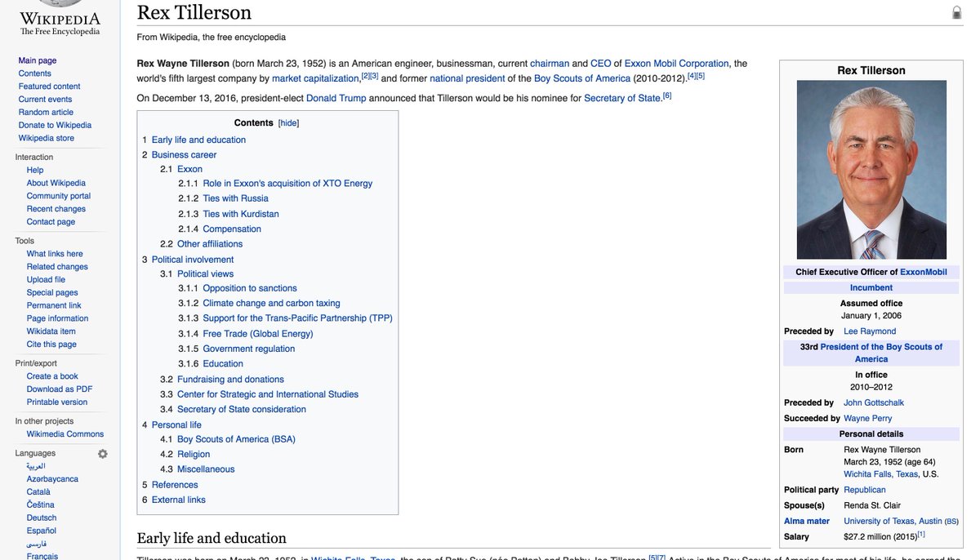Jump to Personal life in contents
Screen dimensions: 980x560
click(x=176, y=425)
